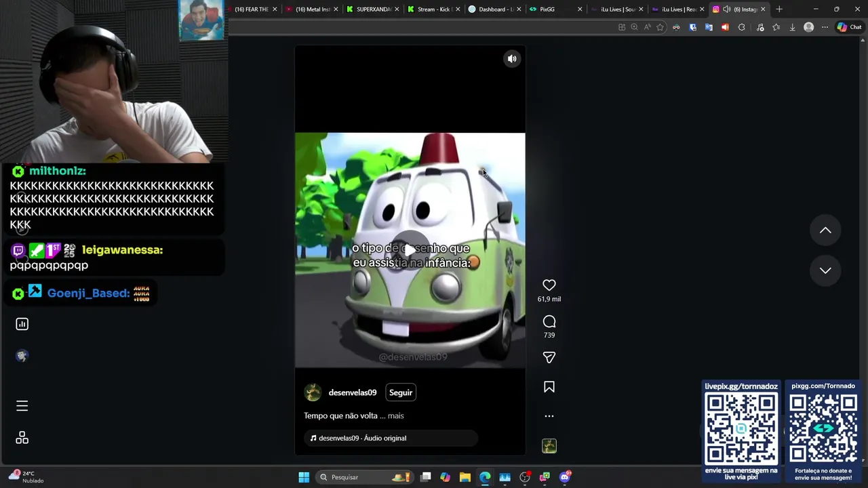The height and width of the screenshot is (488, 868).
Task: Open the comments bubble showing 739
Action: click(x=549, y=321)
